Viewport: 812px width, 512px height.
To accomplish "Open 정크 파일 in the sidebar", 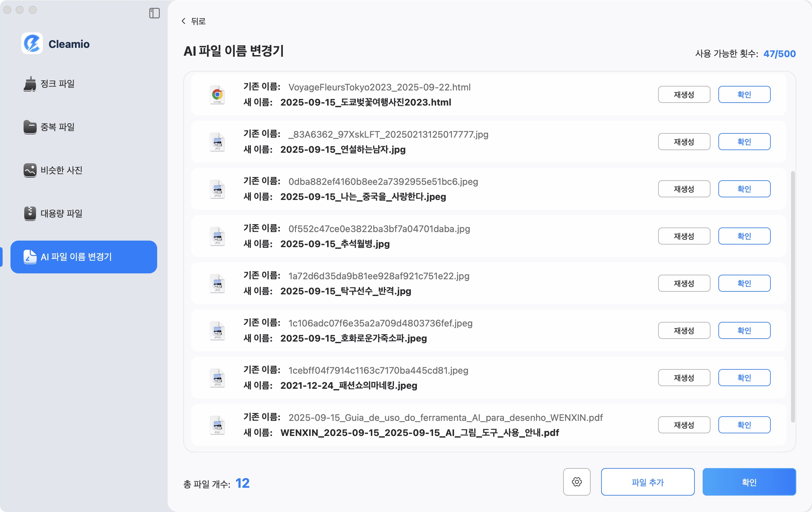I will [57, 84].
